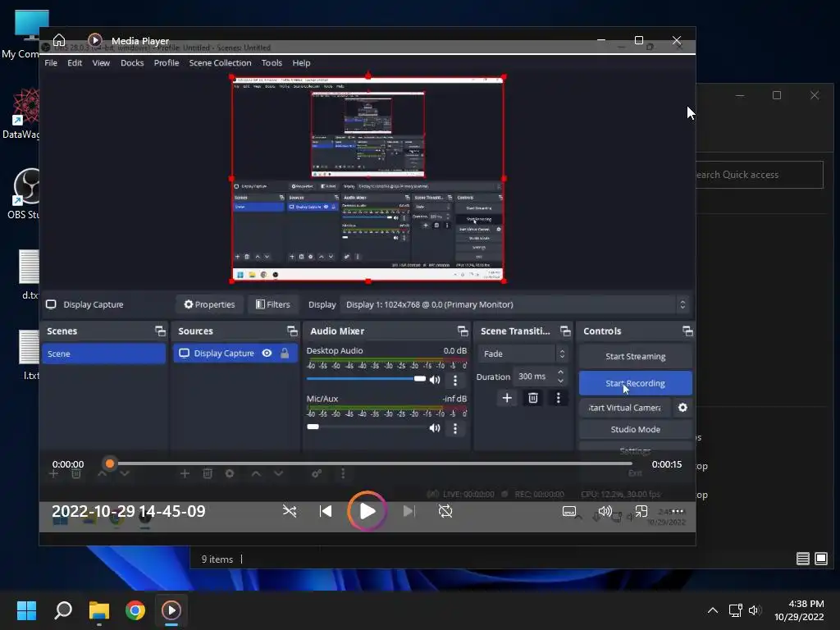The height and width of the screenshot is (630, 840).
Task: Open Google Chrome from the taskbar
Action: [x=135, y=610]
